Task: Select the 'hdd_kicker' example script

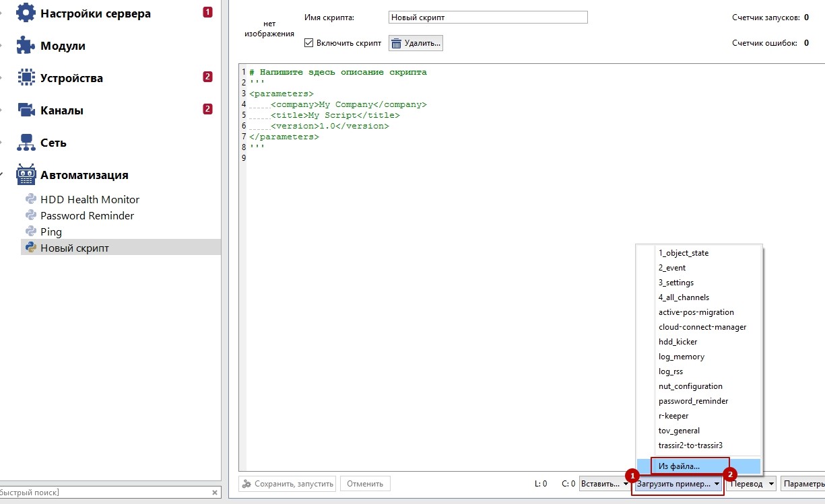Action: point(678,342)
